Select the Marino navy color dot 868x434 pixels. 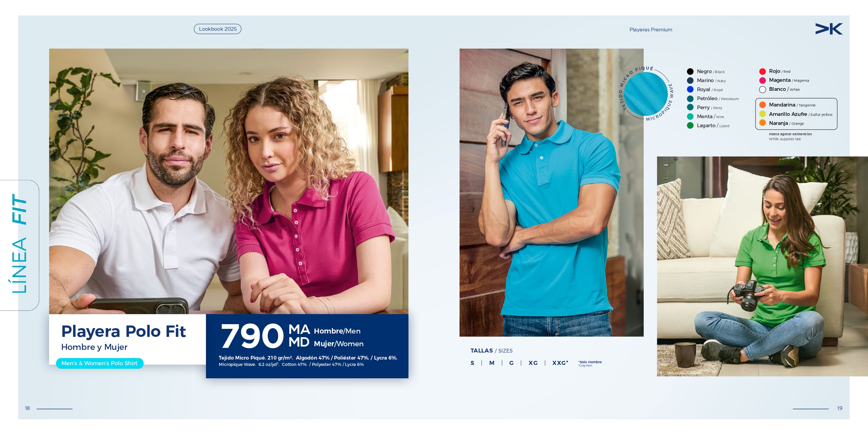pos(690,80)
